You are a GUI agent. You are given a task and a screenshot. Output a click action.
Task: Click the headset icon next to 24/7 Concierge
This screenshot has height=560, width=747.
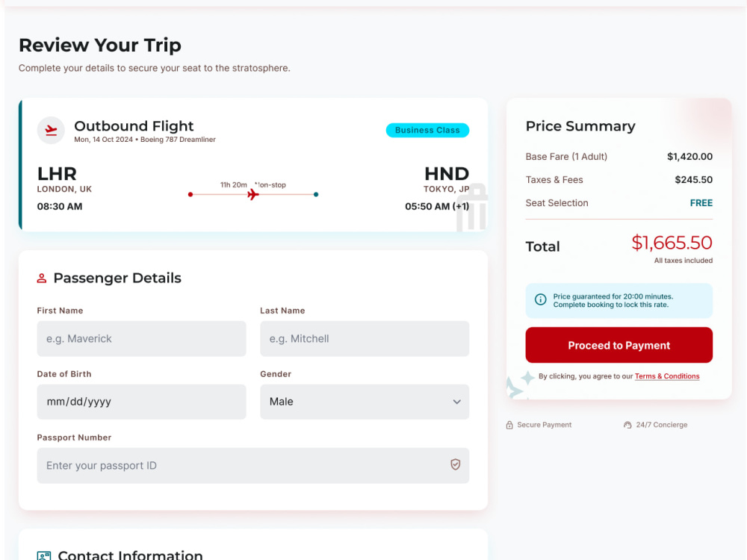click(627, 425)
